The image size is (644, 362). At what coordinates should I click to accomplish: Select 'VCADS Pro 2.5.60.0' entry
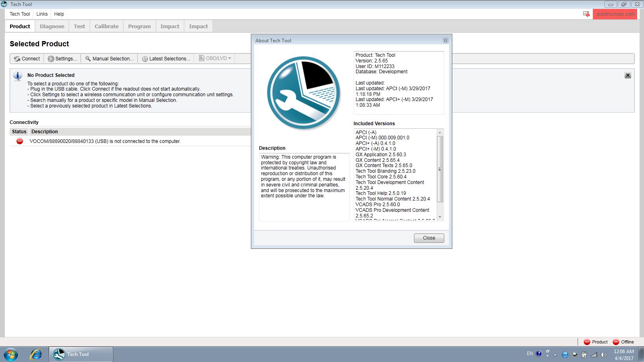378,205
